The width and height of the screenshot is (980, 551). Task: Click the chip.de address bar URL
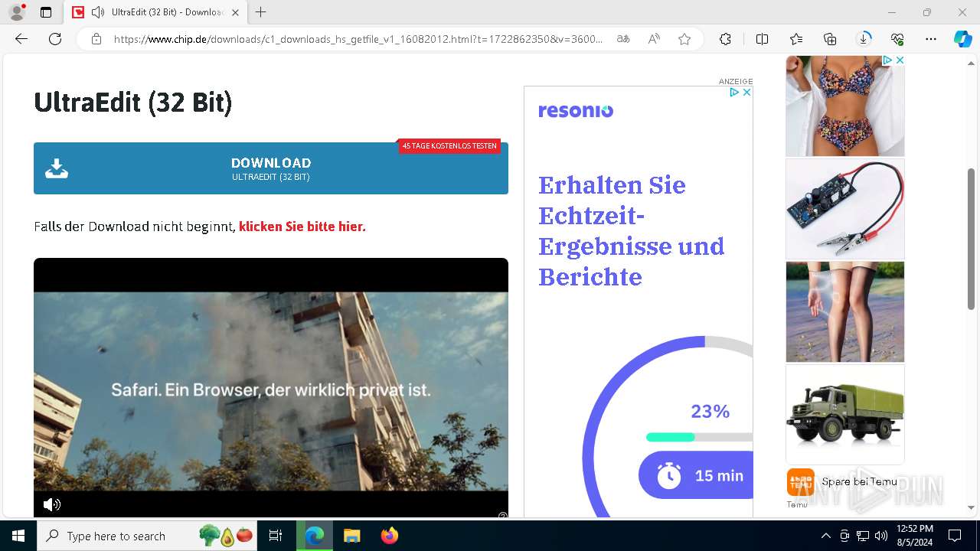tap(358, 39)
